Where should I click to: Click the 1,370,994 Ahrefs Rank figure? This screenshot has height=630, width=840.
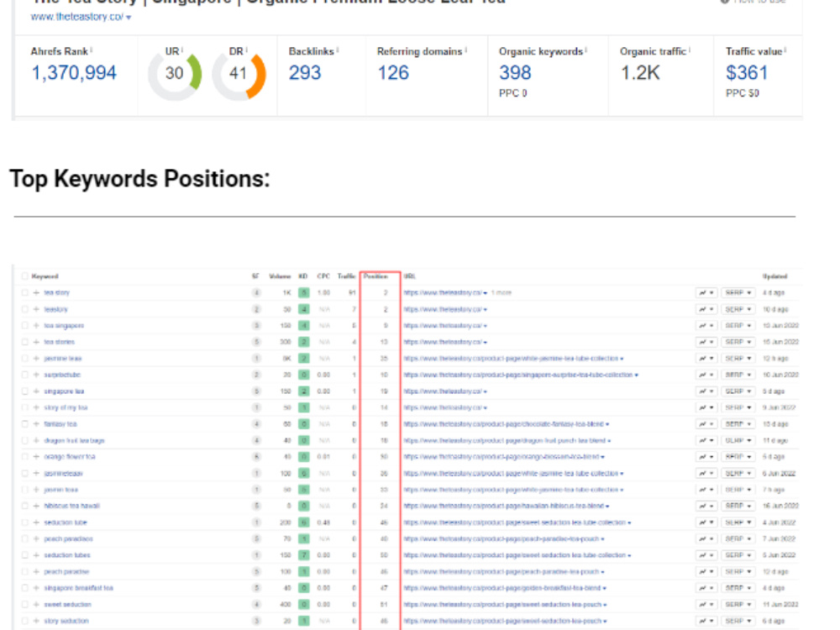coord(74,73)
